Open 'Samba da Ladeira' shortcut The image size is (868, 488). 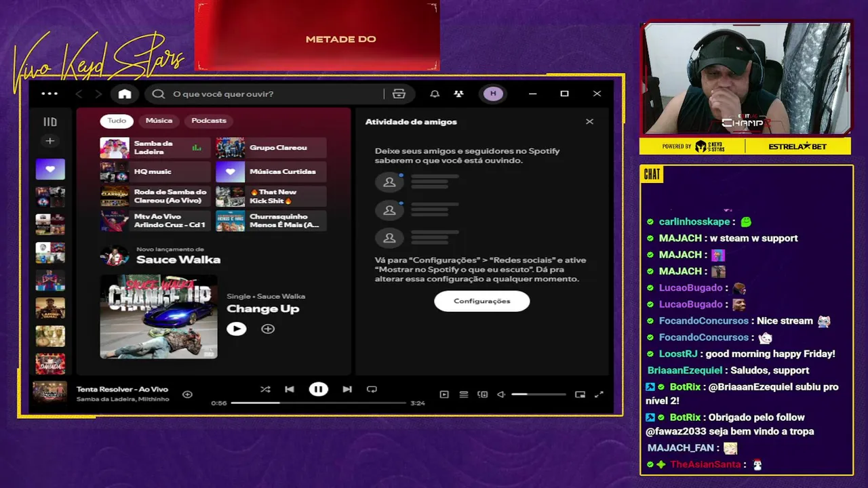point(155,148)
